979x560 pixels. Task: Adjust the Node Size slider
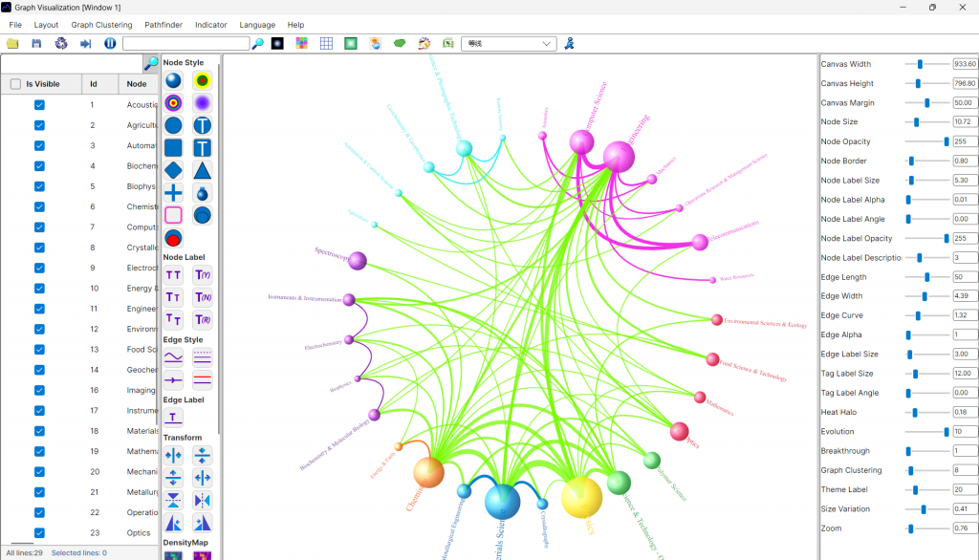point(916,122)
